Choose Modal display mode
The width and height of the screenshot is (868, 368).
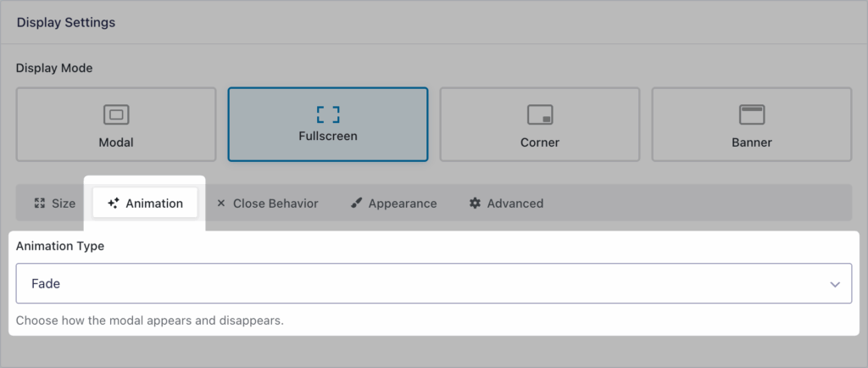tap(116, 125)
